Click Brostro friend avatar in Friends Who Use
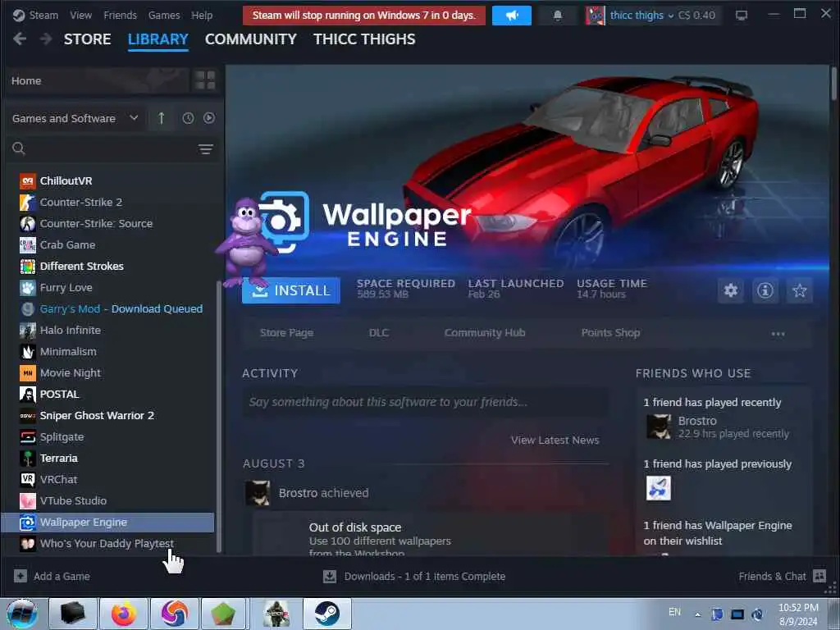This screenshot has width=840, height=630. click(659, 427)
